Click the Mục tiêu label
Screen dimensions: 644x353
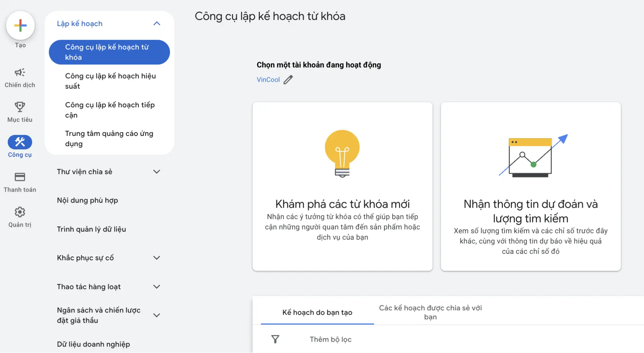[20, 120]
